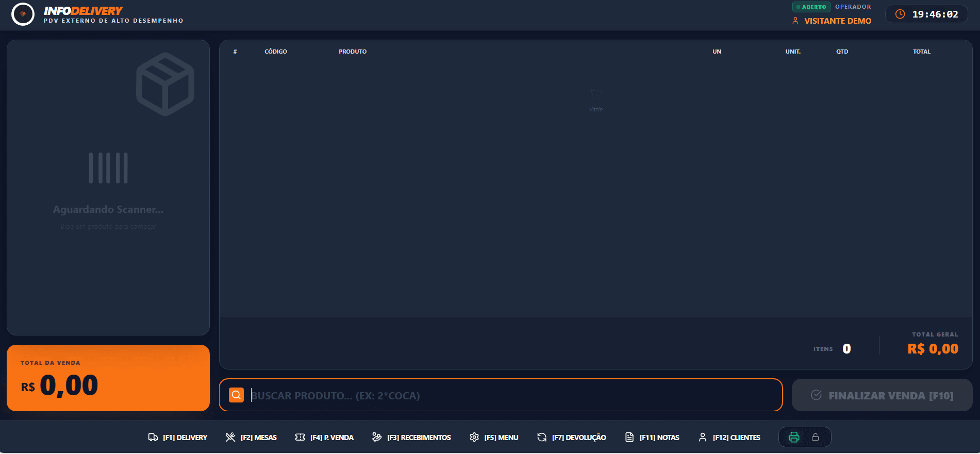Viewport: 980px width, 454px height.
Task: Click the padlock icon beside printer
Action: (x=816, y=437)
